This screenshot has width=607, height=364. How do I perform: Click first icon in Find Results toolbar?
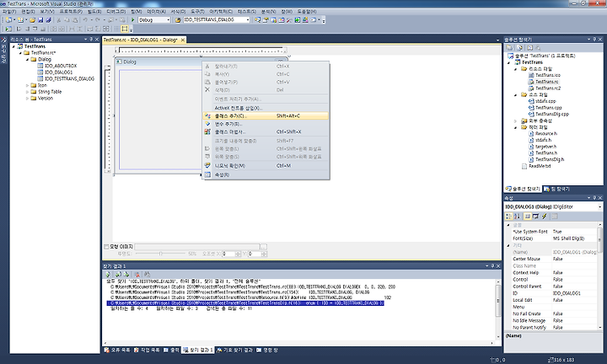click(x=108, y=274)
